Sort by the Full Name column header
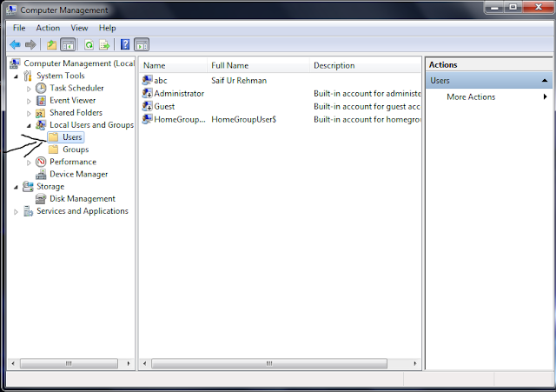This screenshot has height=392, width=556. [258, 65]
